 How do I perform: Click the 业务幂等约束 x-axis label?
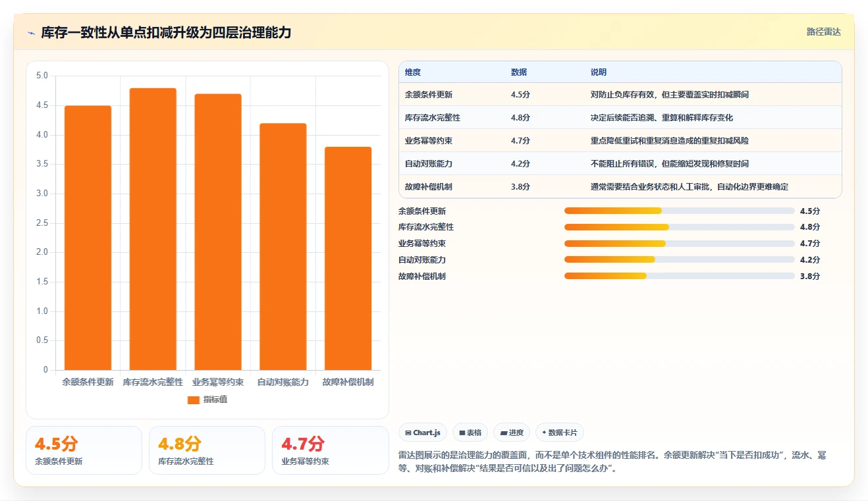[218, 382]
